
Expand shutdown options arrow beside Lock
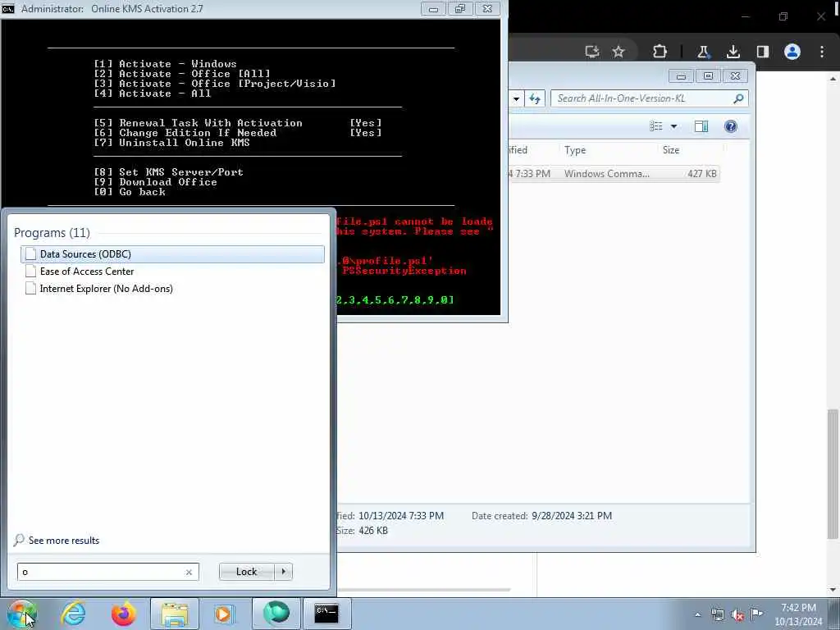point(283,572)
